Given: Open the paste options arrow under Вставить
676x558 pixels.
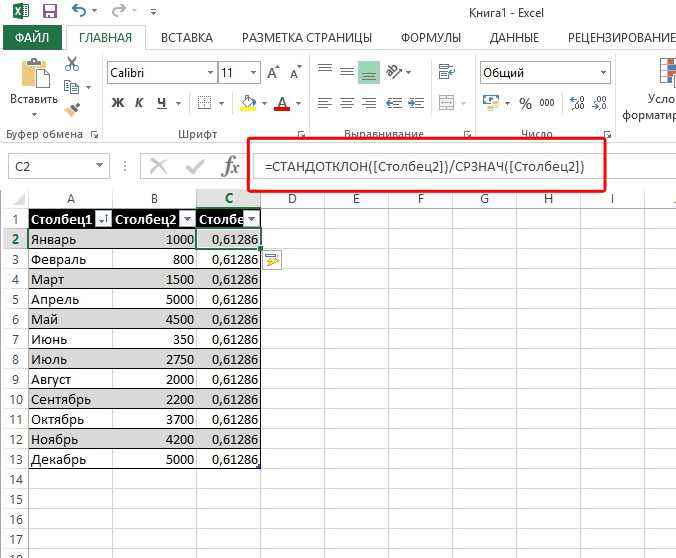Looking at the screenshot, I should [34, 115].
